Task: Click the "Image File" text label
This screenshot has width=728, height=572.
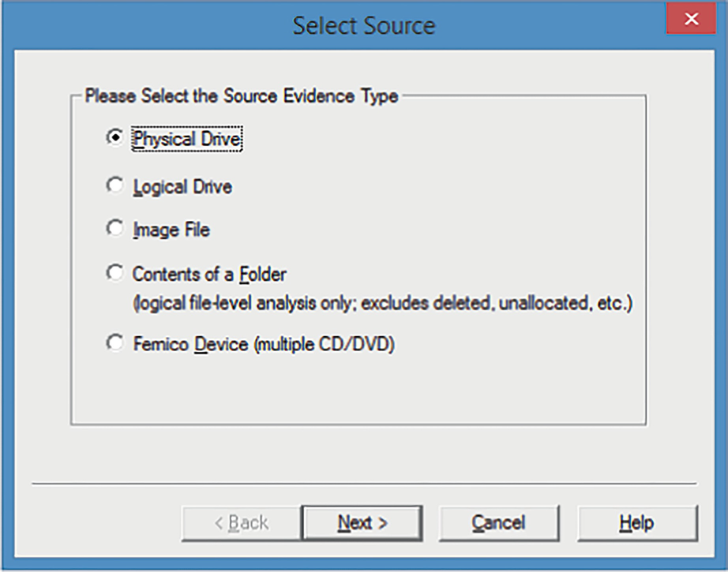Action: 171,230
